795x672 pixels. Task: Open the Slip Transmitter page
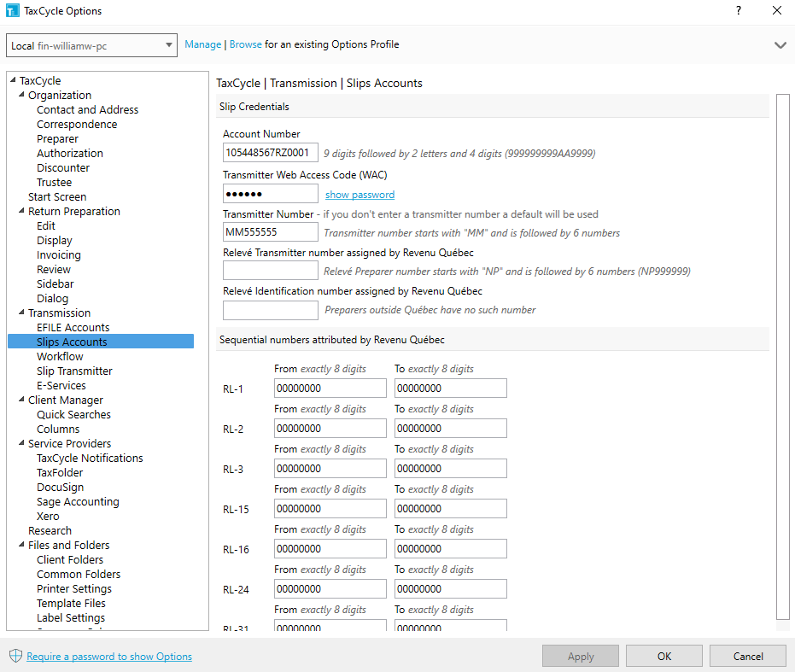point(74,371)
